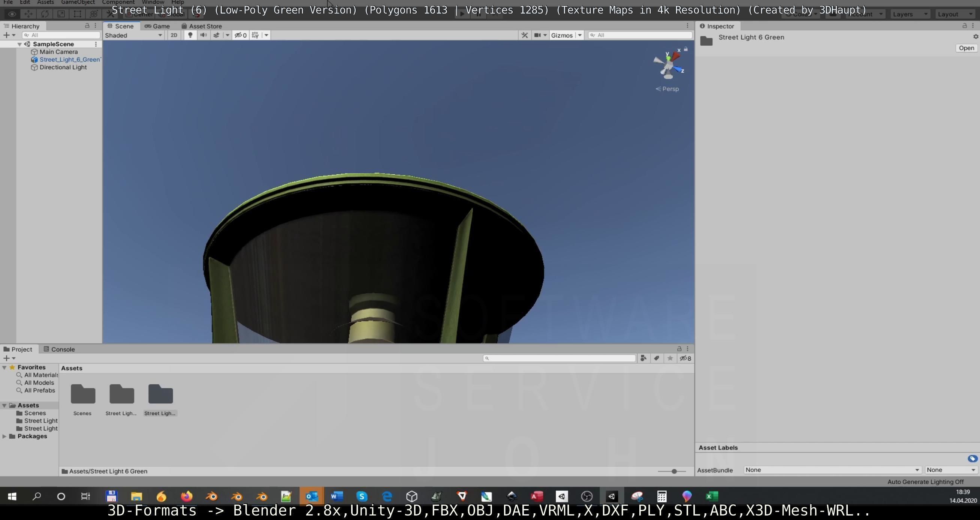Open the Layers dropdown

click(x=910, y=14)
